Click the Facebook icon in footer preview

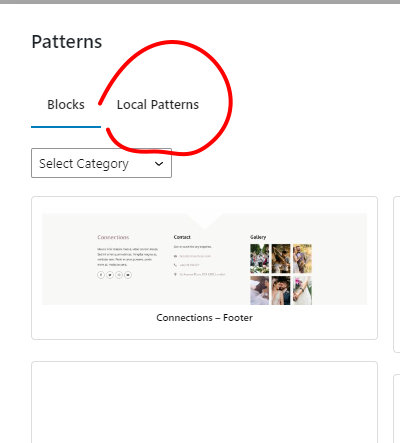click(x=101, y=275)
